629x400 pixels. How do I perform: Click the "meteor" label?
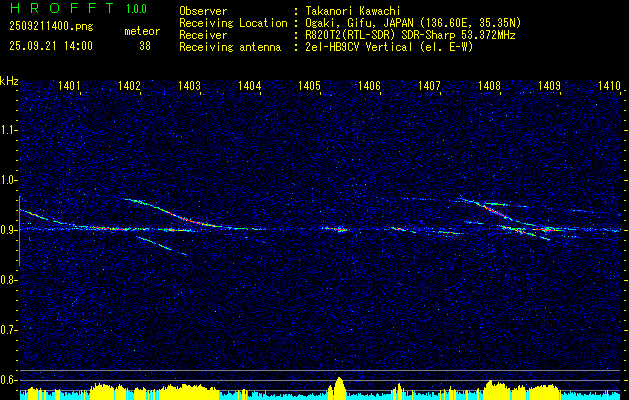pyautogui.click(x=142, y=31)
